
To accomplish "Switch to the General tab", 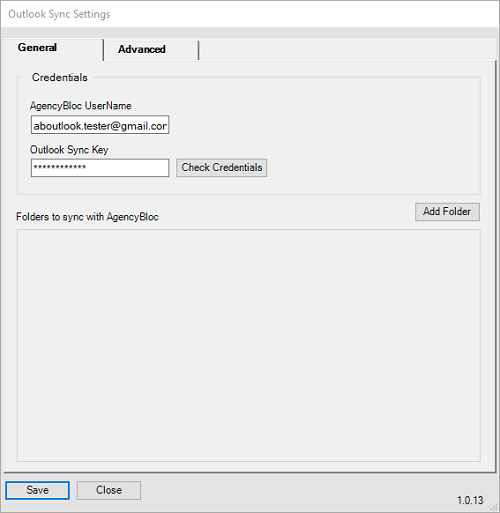I will click(53, 49).
